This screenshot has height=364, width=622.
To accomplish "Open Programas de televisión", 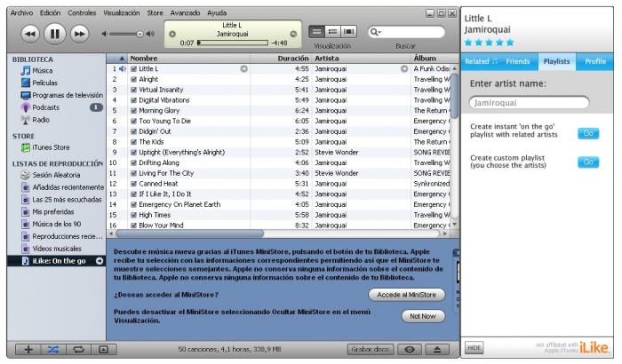I will coord(68,95).
